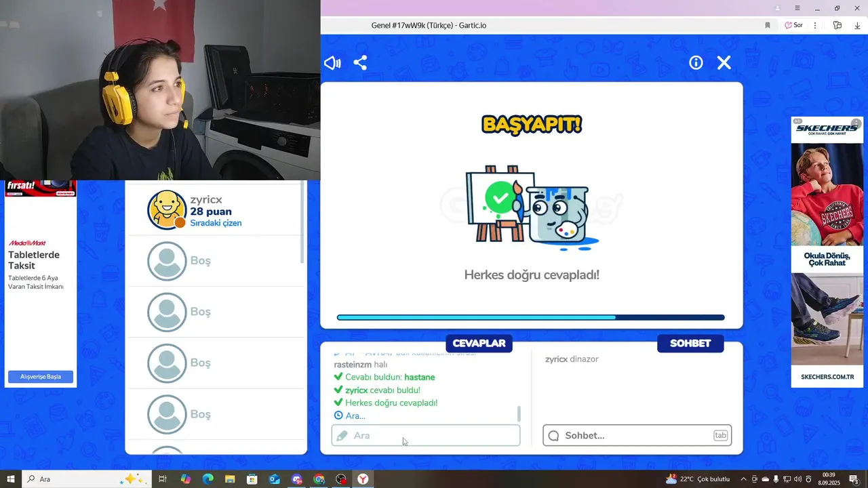Switch to the SOHBET tab
868x488 pixels.
click(x=690, y=344)
